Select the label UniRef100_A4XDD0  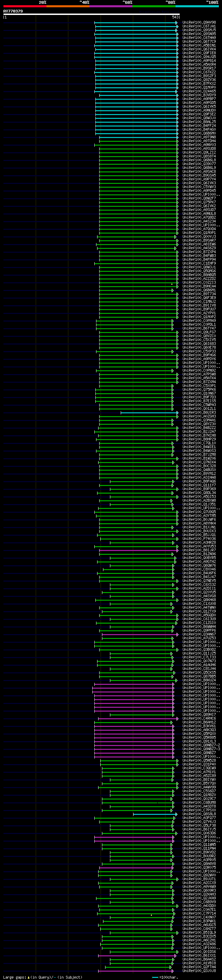[x=199, y=906]
